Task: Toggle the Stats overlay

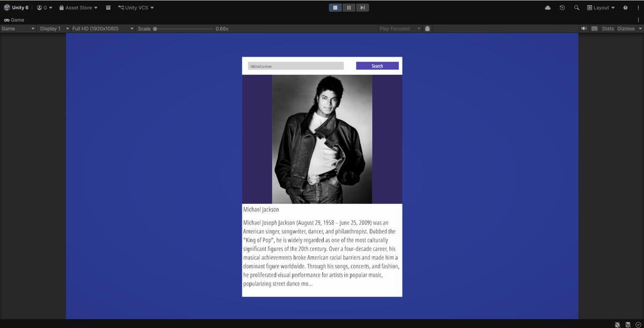Action: tap(608, 28)
